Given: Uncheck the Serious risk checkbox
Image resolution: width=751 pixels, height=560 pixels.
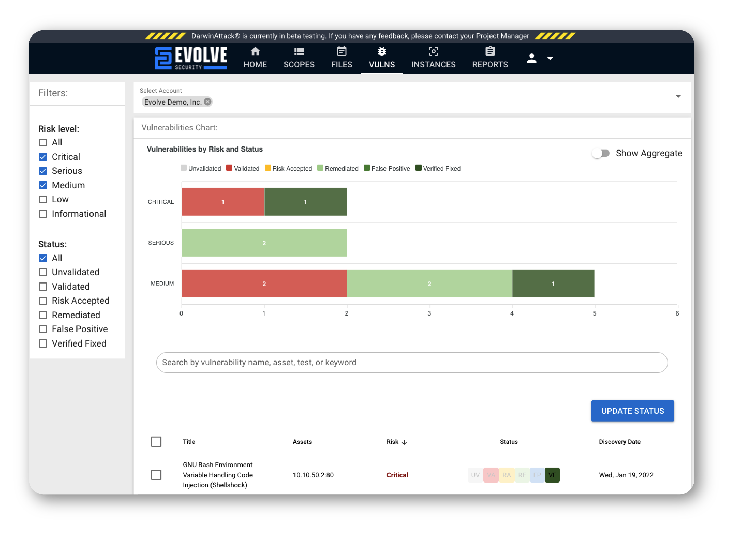Looking at the screenshot, I should pyautogui.click(x=43, y=171).
